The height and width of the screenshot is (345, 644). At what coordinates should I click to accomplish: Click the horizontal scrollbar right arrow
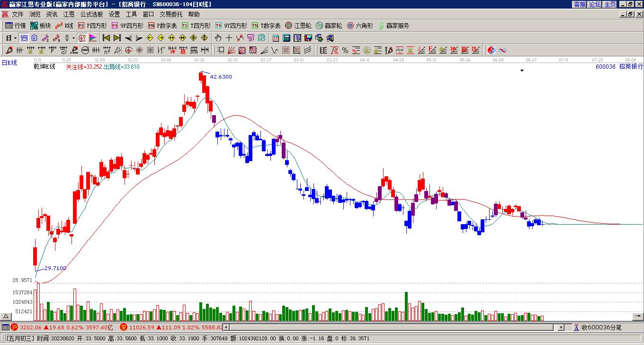[x=561, y=327]
